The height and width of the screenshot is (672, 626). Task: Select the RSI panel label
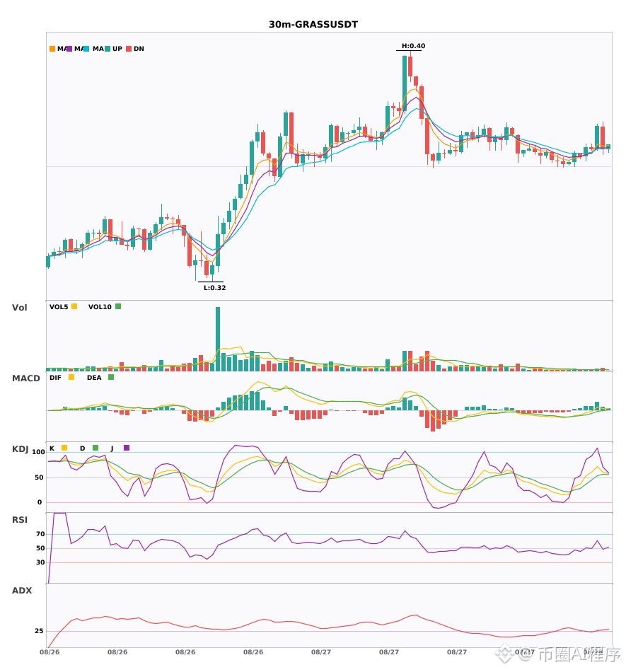click(20, 520)
